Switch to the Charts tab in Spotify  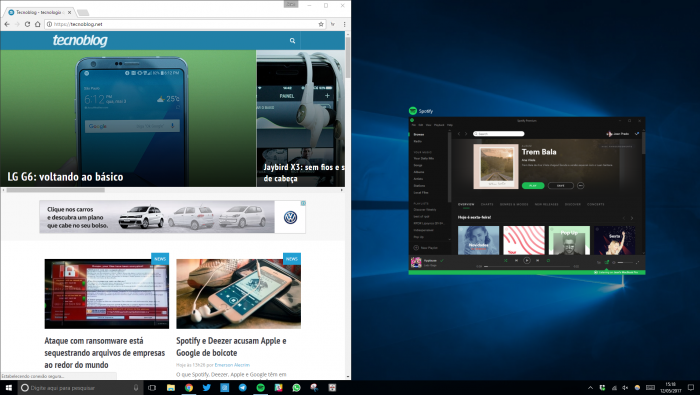point(487,204)
